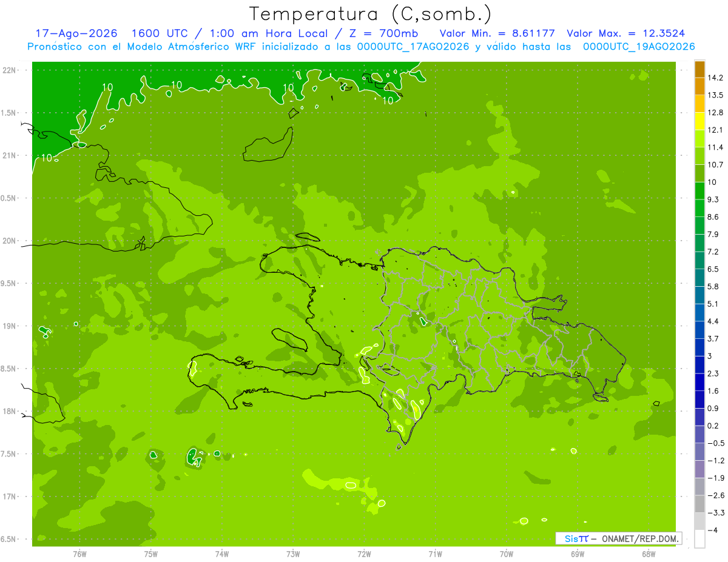Click the colorbar value -4

tap(713, 530)
